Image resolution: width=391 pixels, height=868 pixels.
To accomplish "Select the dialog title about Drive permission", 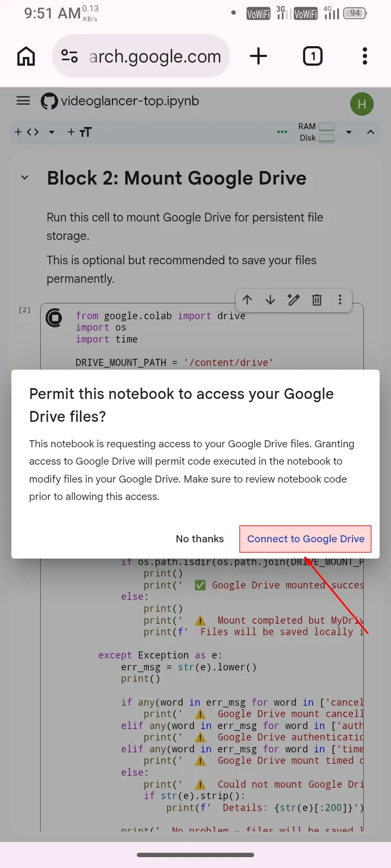I will point(181,405).
